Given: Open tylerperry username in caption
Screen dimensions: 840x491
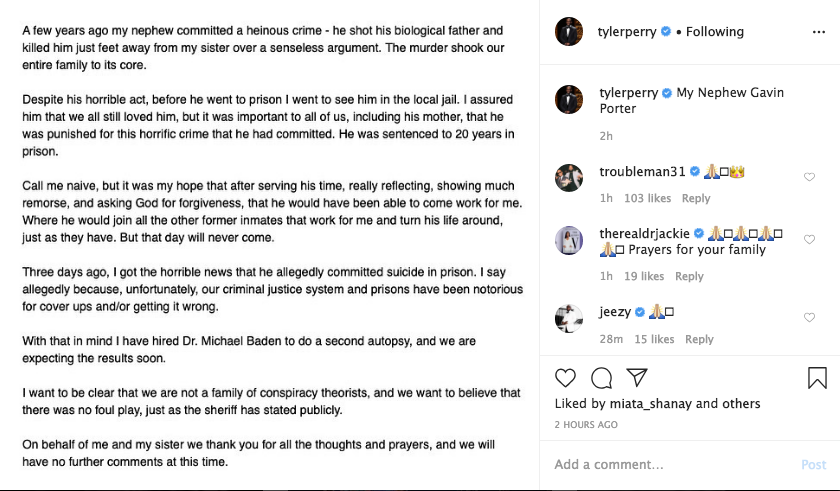Looking at the screenshot, I should tap(628, 93).
